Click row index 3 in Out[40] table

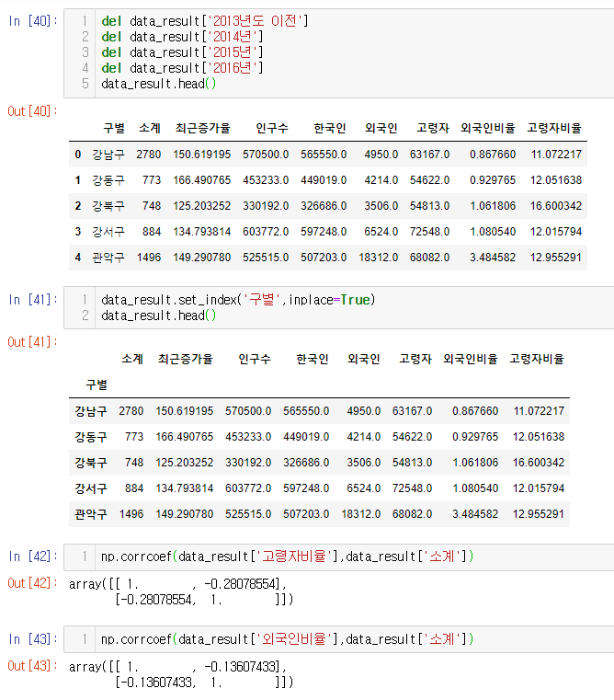(x=78, y=232)
